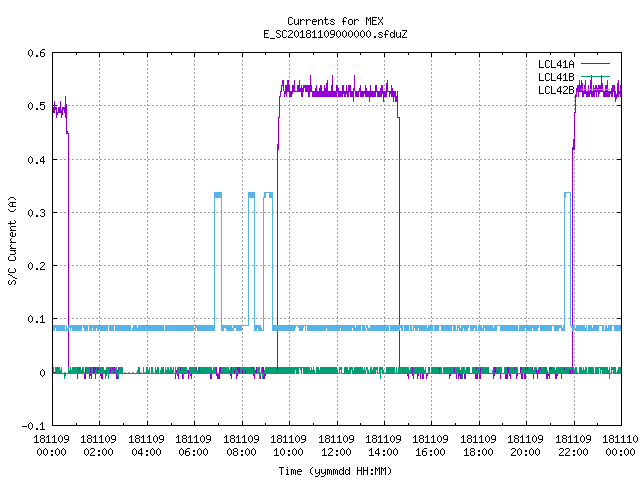Click x-axis tick label 181109 12:00
The height and width of the screenshot is (480, 640).
[x=336, y=446]
